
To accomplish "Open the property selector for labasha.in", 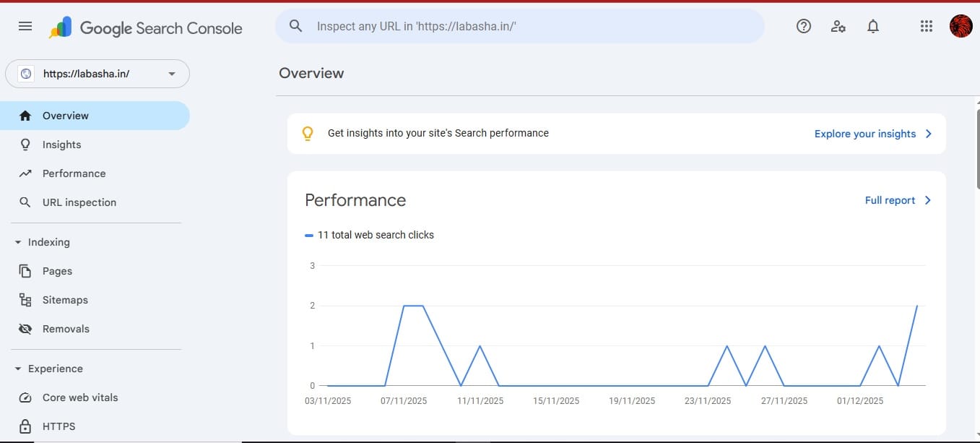I will [97, 73].
